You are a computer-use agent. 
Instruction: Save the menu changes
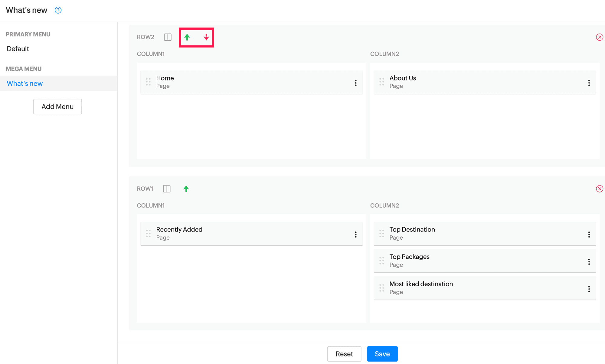point(382,354)
